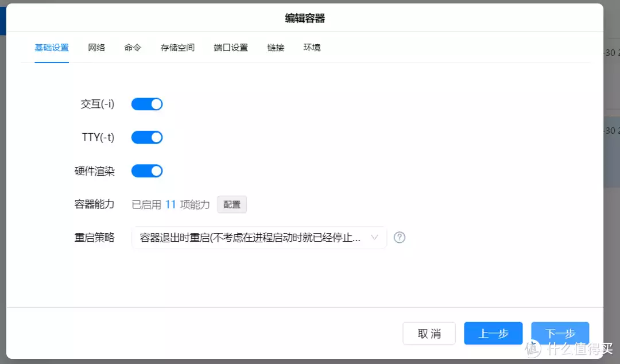Open the 命令 tab
This screenshot has height=364, width=620.
(x=133, y=48)
